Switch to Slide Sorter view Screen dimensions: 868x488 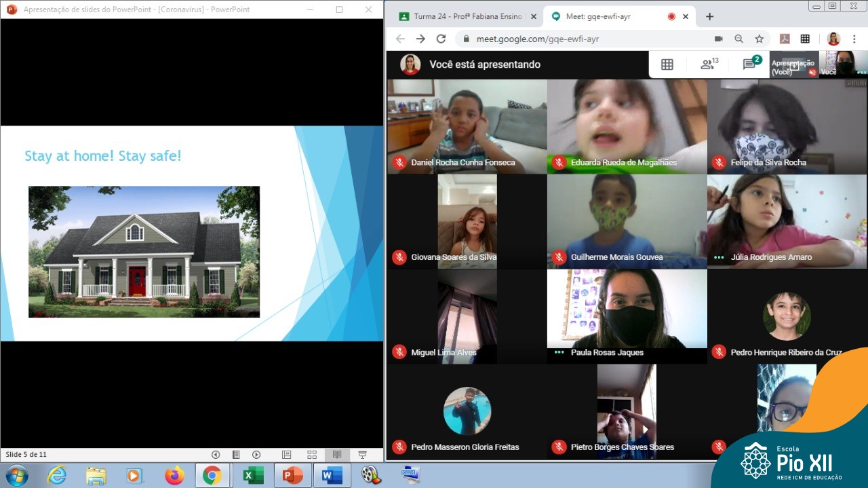[x=312, y=455]
